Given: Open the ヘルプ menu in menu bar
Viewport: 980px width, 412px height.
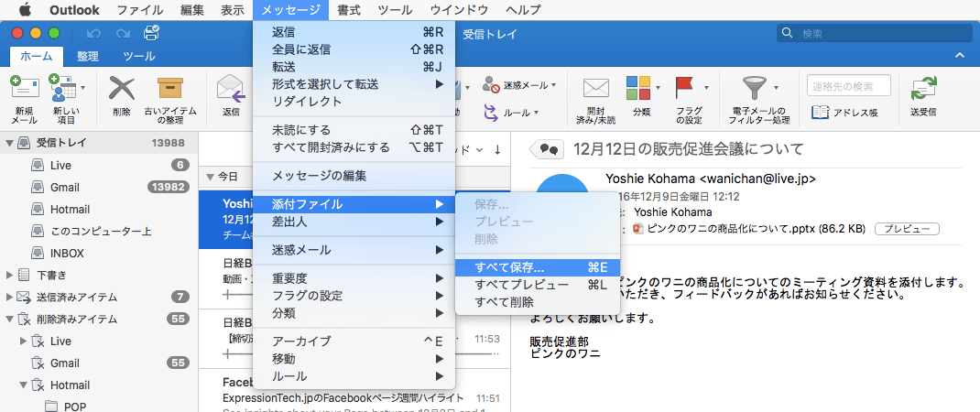Looking at the screenshot, I should click(x=522, y=10).
